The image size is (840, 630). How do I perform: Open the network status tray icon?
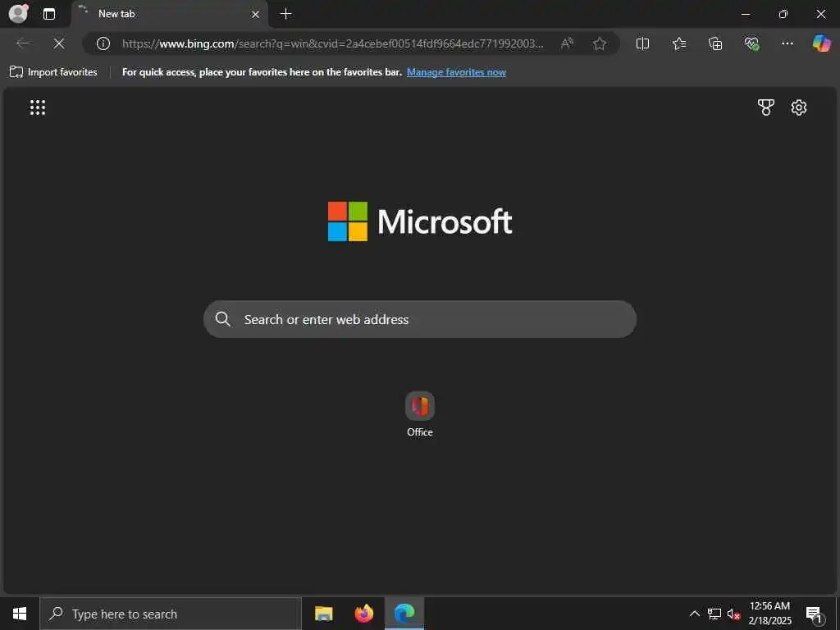(714, 614)
